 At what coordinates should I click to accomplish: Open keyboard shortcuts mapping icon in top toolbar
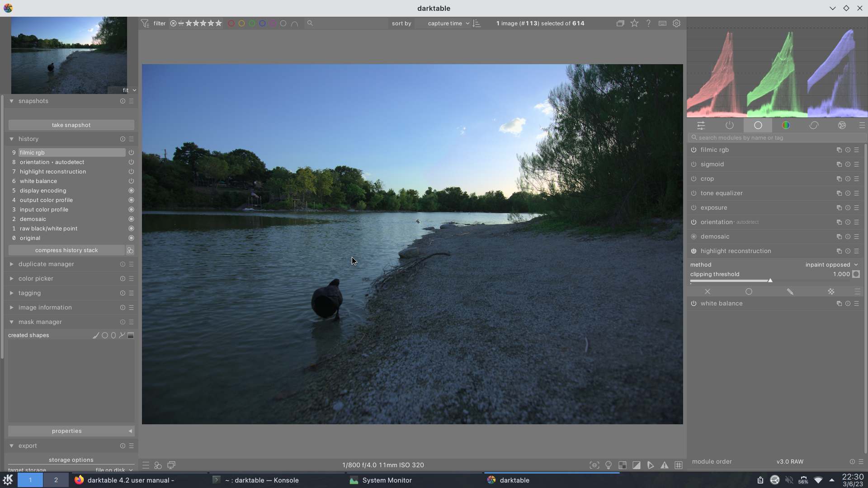pos(662,23)
